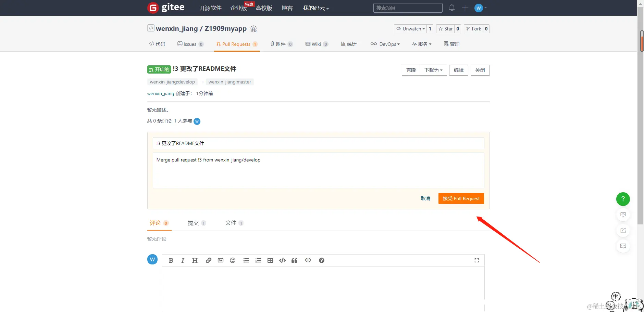Open the Unwatch dropdown
The width and height of the screenshot is (644, 312).
(410, 29)
